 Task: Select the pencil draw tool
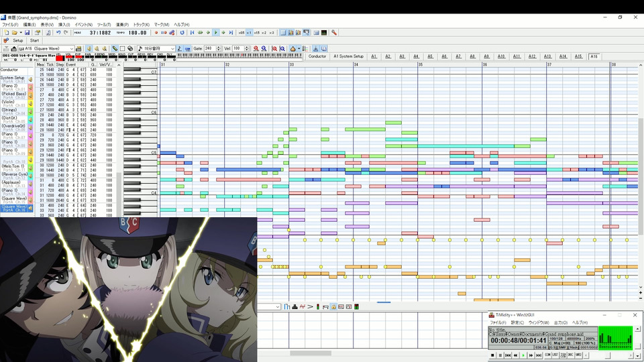115,48
